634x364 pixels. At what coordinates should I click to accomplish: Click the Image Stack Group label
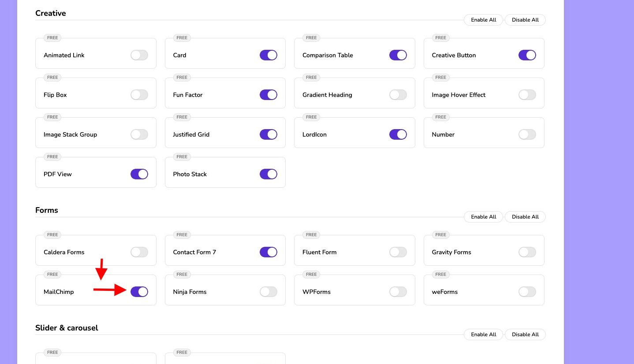click(x=70, y=134)
